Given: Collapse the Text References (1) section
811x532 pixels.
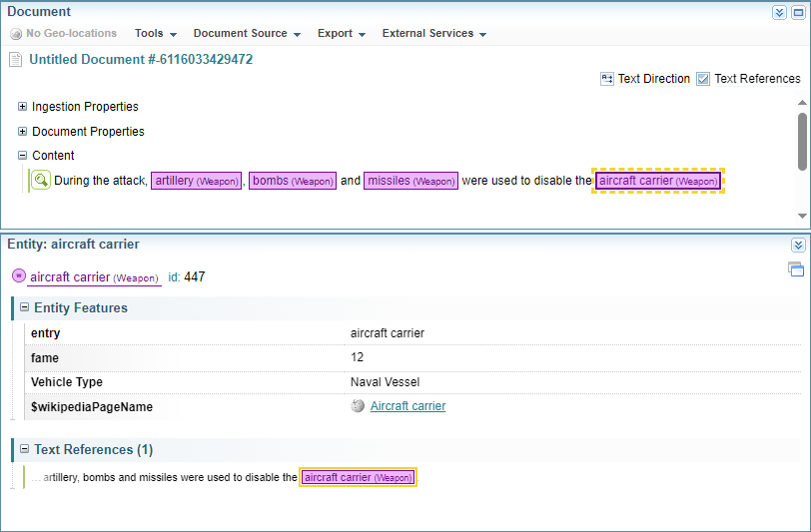Looking at the screenshot, I should [25, 449].
